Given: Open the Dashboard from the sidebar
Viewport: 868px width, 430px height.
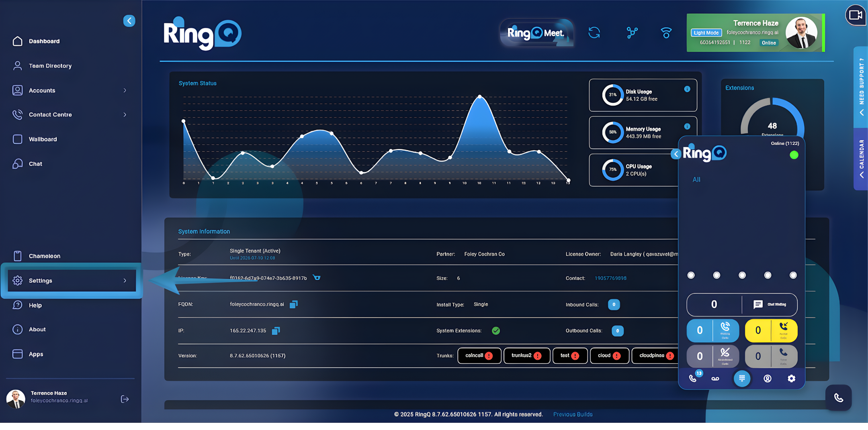Looking at the screenshot, I should (x=44, y=41).
